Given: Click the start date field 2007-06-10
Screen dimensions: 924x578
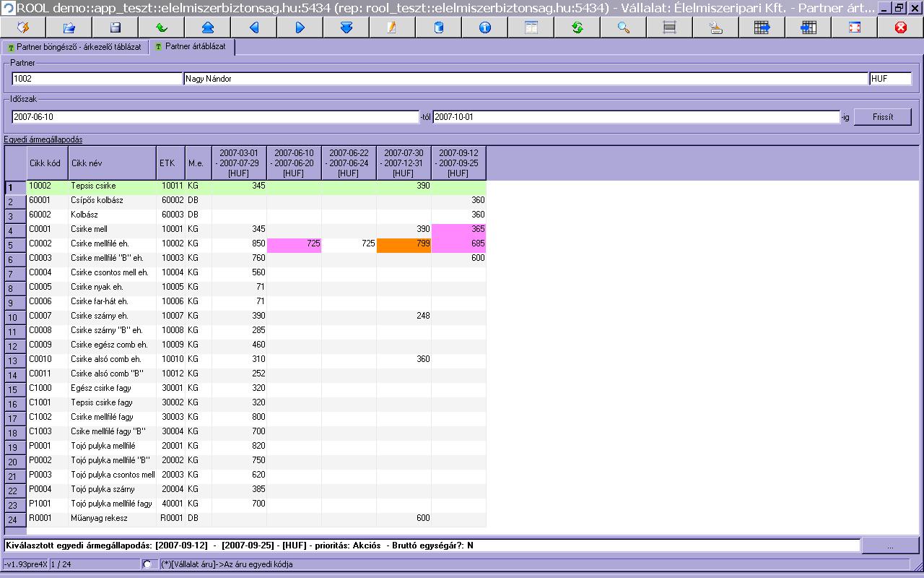Looking at the screenshot, I should 215,116.
